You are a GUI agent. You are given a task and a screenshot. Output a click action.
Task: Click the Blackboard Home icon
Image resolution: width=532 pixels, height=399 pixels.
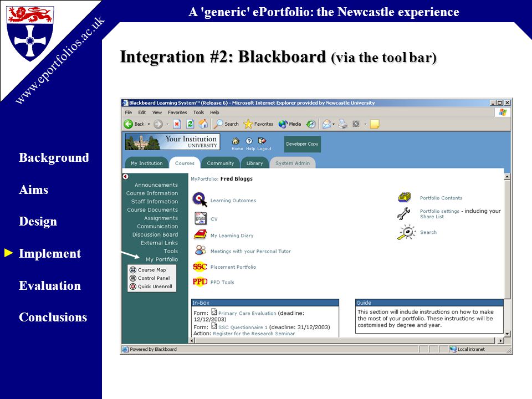coord(236,141)
